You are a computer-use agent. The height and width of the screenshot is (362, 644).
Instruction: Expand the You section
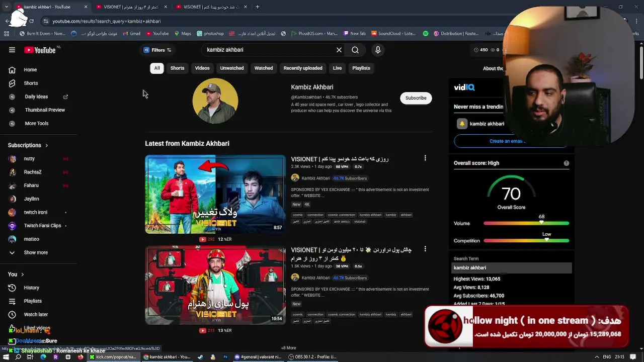click(x=16, y=274)
